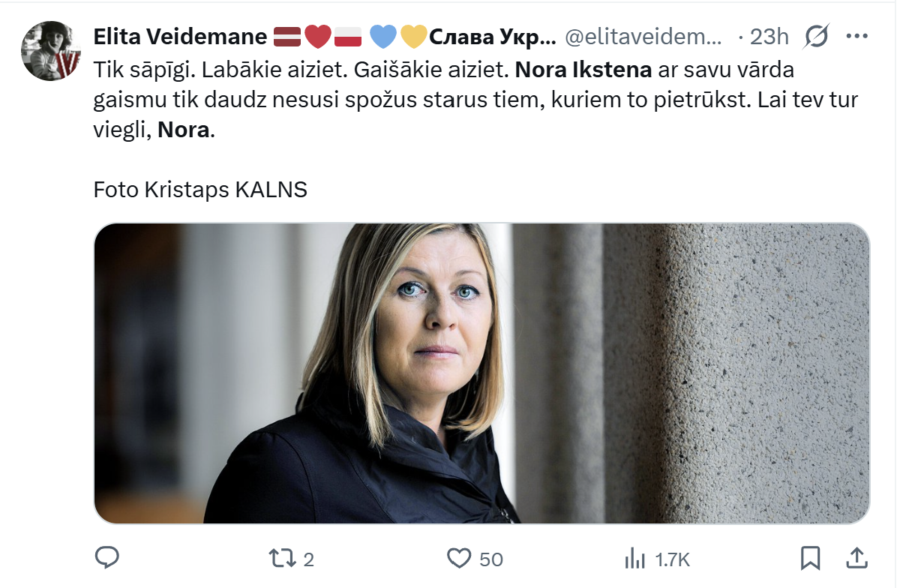Enlarge the attached portrait photo
903x588 pixels.
pyautogui.click(x=481, y=373)
